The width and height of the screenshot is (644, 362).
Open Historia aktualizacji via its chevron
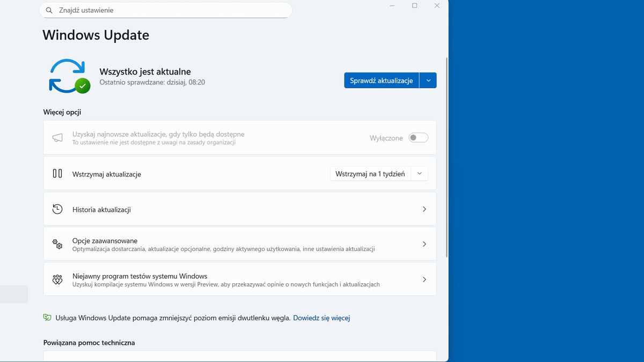point(424,209)
